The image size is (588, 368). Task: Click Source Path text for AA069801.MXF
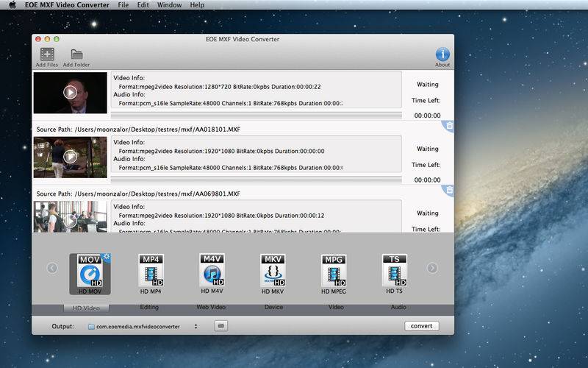click(138, 194)
